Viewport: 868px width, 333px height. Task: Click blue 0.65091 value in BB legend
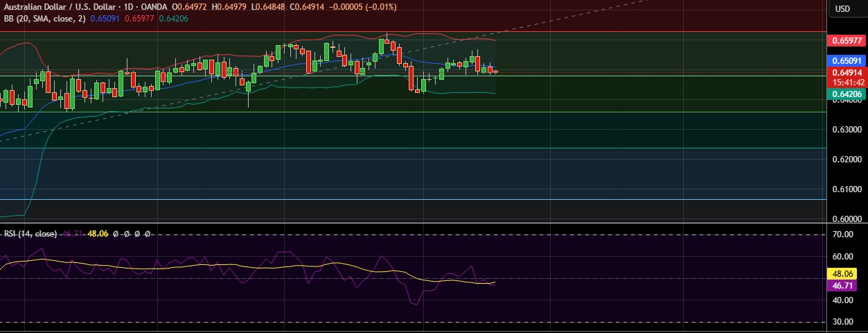(x=105, y=19)
